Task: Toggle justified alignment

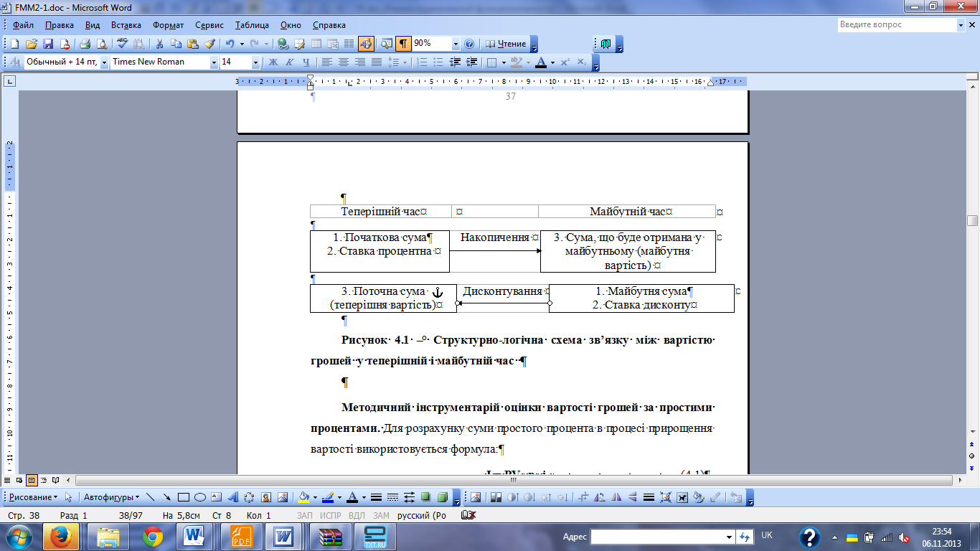Action: click(x=376, y=62)
